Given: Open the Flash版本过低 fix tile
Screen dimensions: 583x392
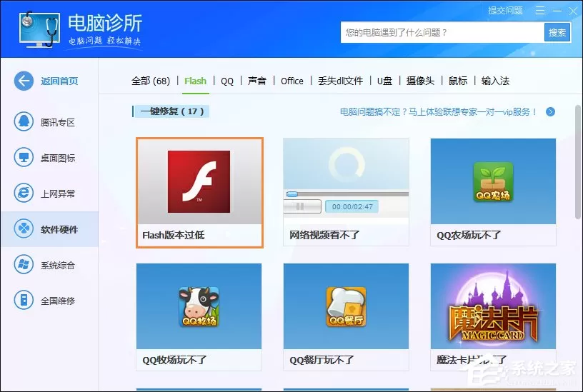Looking at the screenshot, I should 199,193.
